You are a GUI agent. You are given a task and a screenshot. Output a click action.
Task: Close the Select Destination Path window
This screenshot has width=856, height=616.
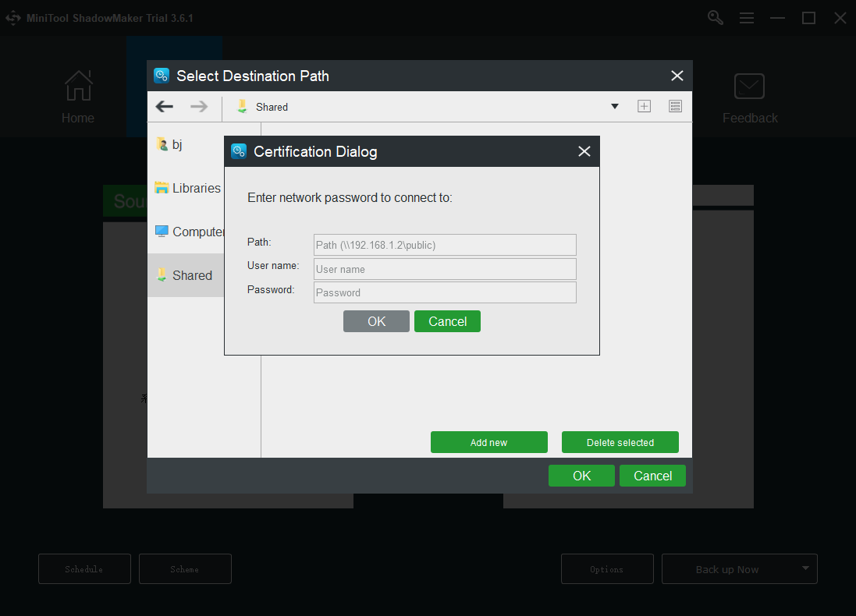coord(677,76)
